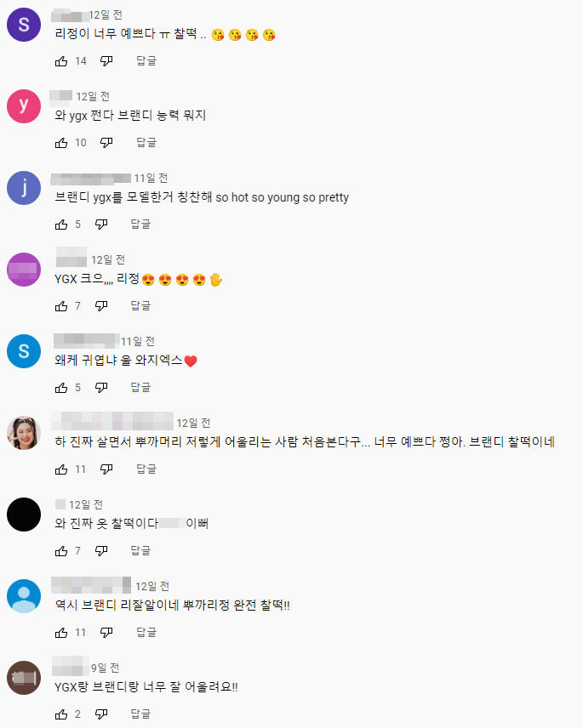Open the solid black avatar profile
Screen dimensions: 583x728
coord(24,515)
